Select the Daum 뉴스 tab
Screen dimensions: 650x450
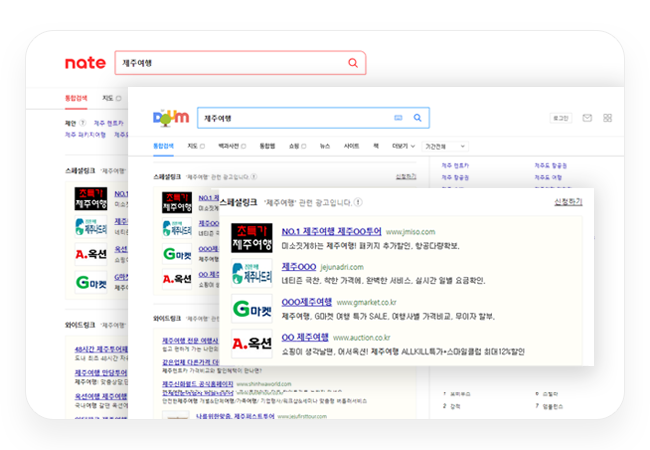point(325,146)
